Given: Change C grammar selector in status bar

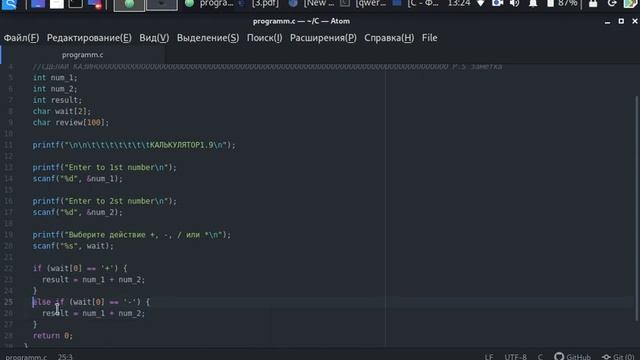Looking at the screenshot, I should click(x=540, y=356).
